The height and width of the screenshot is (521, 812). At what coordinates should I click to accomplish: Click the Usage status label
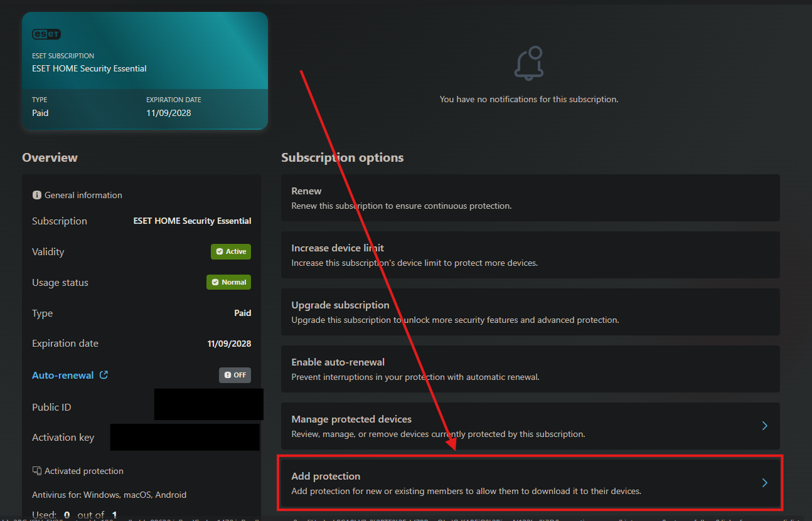(60, 283)
